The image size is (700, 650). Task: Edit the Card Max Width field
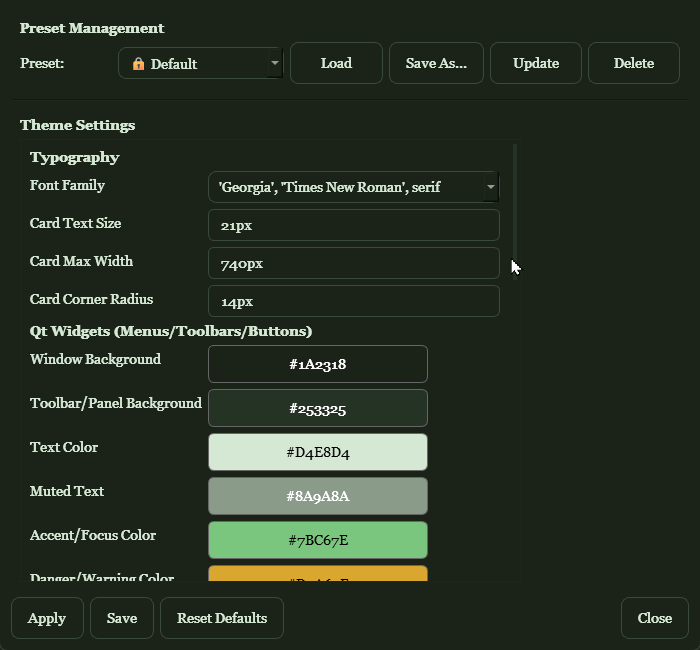(353, 263)
